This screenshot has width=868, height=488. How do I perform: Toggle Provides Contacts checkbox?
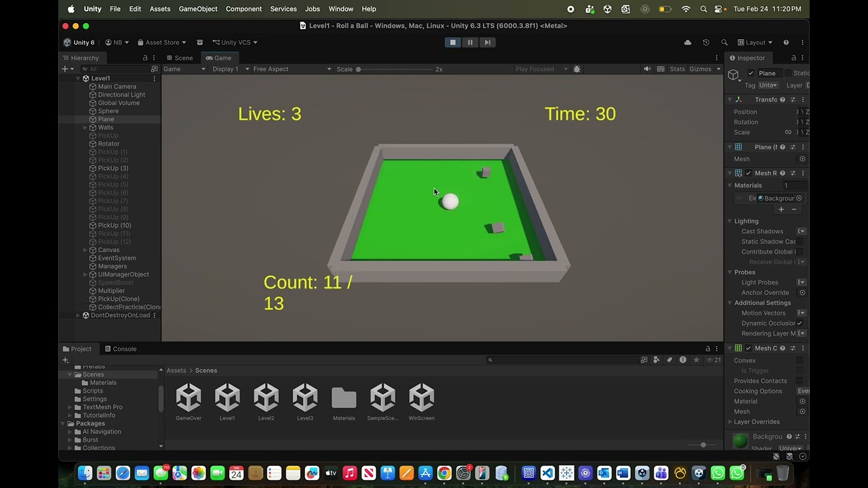800,381
